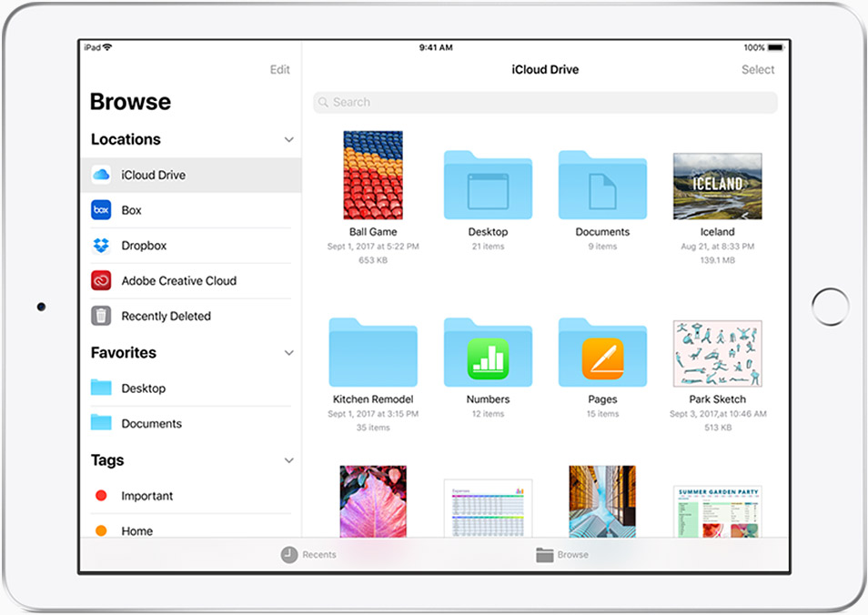Open the spreadsheet table document thumbnail

pos(489,509)
